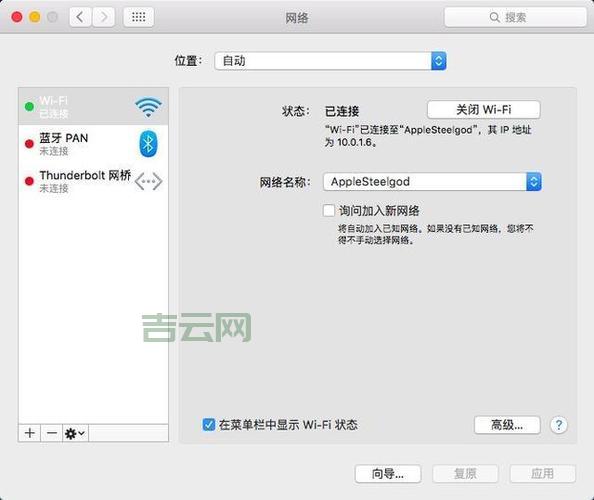Select Thunderbolt 网桥 service
Screen dimensions: 594x500
[x=93, y=181]
